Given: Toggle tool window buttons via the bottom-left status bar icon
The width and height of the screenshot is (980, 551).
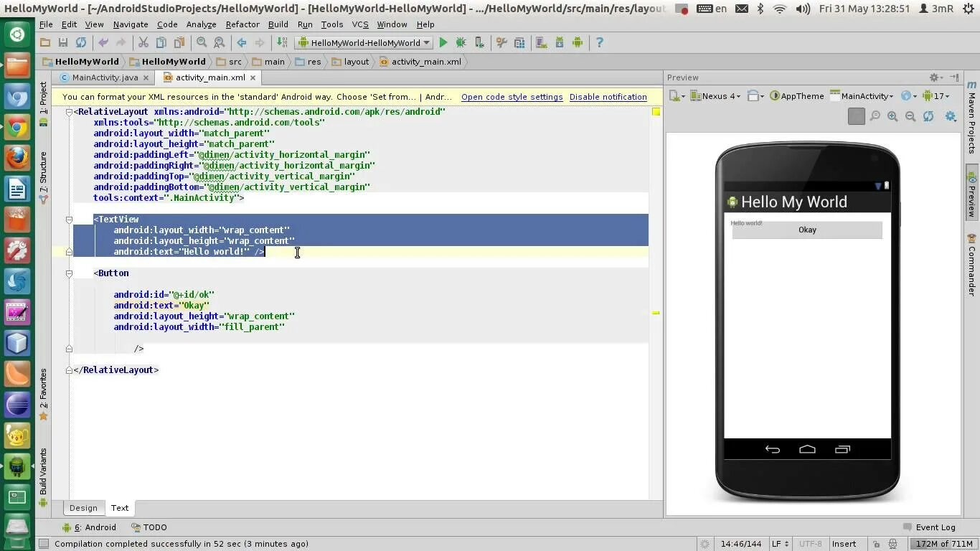Looking at the screenshot, I should (x=43, y=544).
